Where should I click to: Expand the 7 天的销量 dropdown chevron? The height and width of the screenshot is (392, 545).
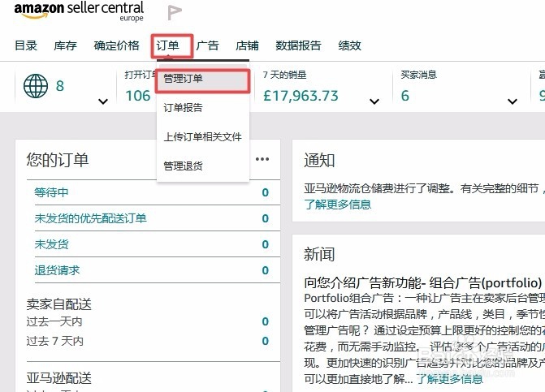[374, 101]
